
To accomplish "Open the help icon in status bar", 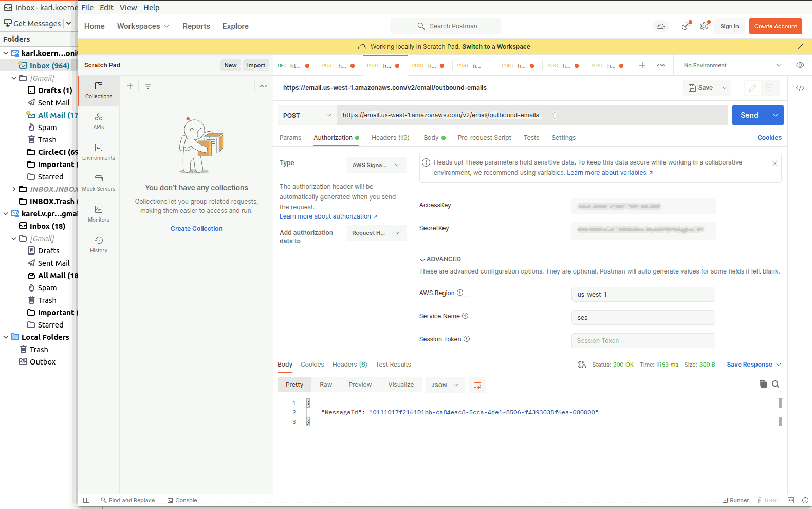I will click(x=805, y=500).
